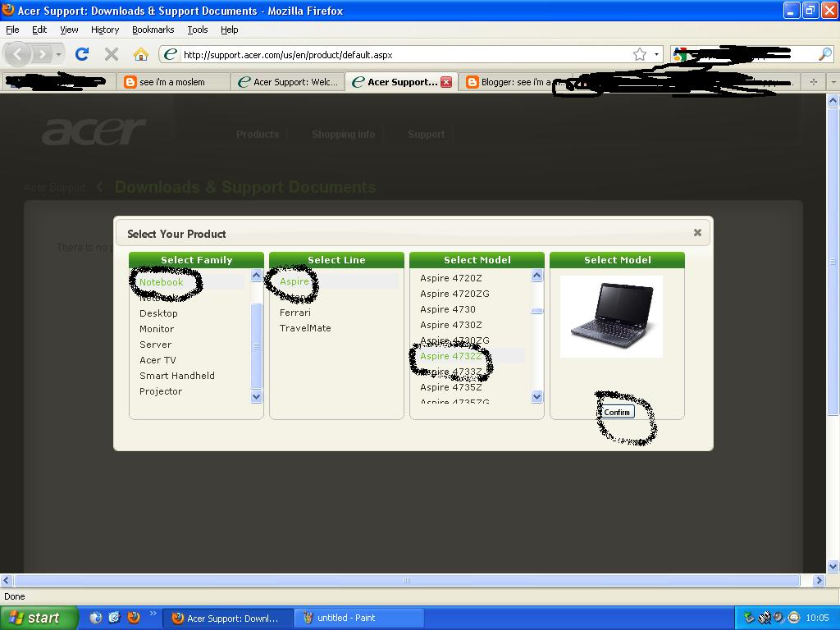Go to the Home page icon
The width and height of the screenshot is (840, 630).
tap(141, 54)
